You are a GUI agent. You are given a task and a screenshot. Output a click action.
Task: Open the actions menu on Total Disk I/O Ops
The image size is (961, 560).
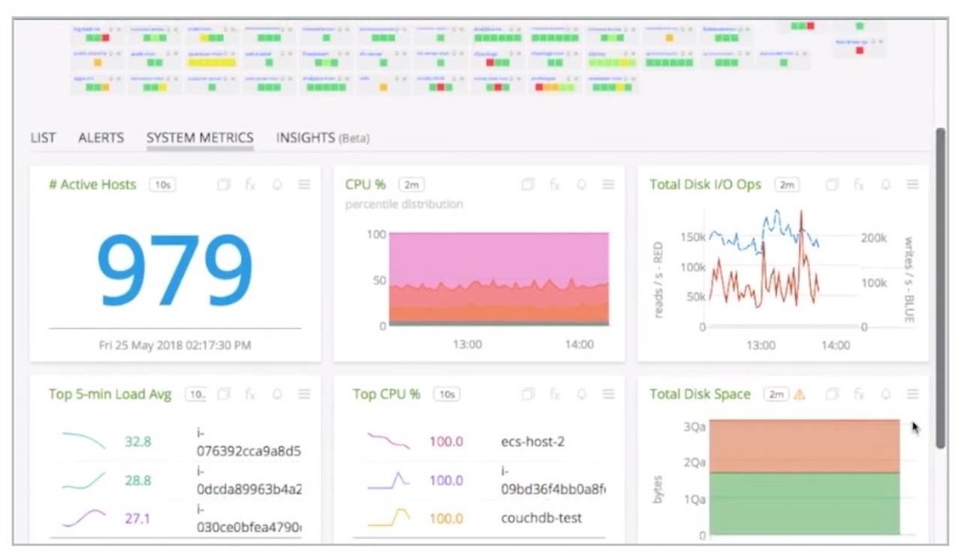(911, 184)
